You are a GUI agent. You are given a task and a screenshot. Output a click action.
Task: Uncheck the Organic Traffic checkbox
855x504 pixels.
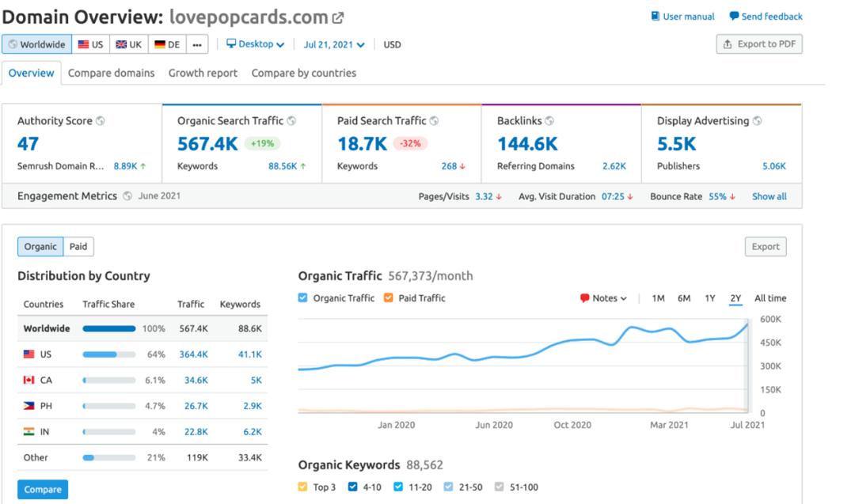303,298
